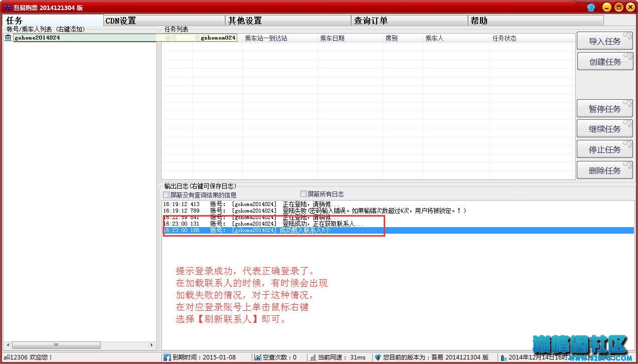Maximize the 吾易购票 window
The image size is (638, 364).
pos(618,7)
